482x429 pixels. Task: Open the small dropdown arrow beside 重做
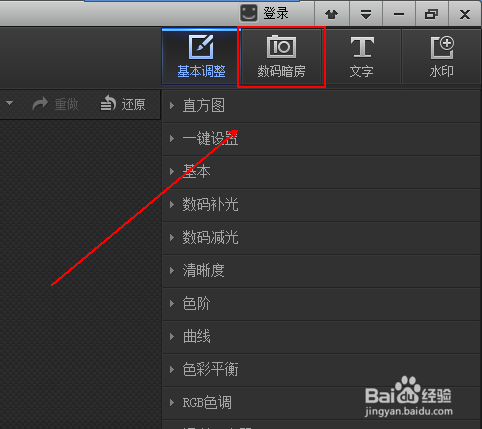(10, 103)
